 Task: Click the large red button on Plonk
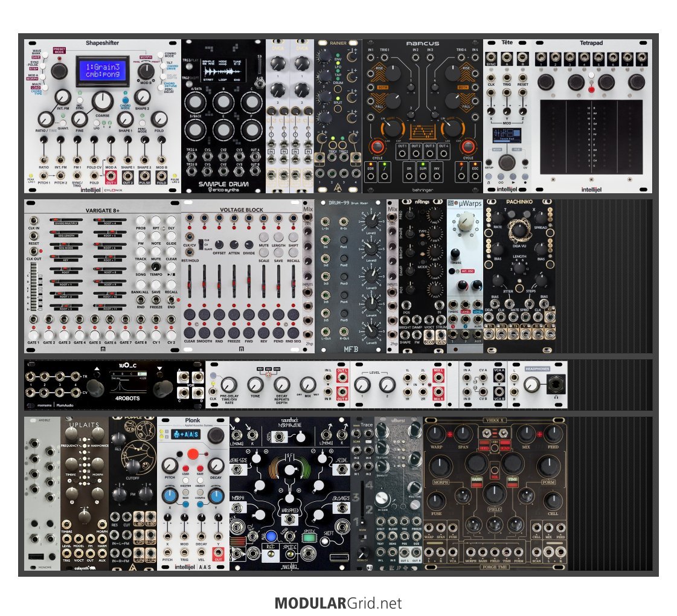pos(193,454)
